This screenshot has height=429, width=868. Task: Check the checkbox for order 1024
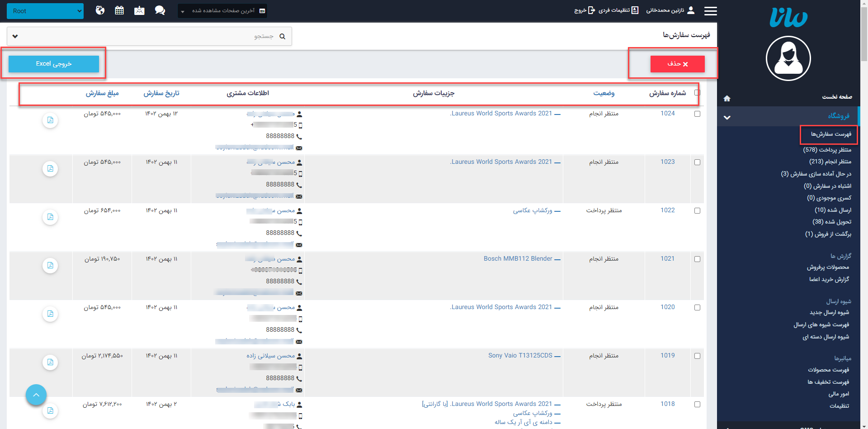(697, 114)
